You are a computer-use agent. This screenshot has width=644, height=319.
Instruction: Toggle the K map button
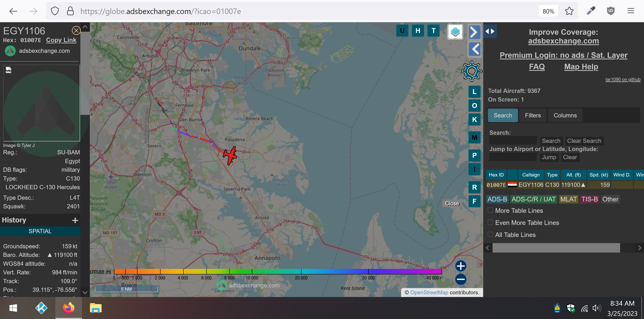(x=474, y=120)
